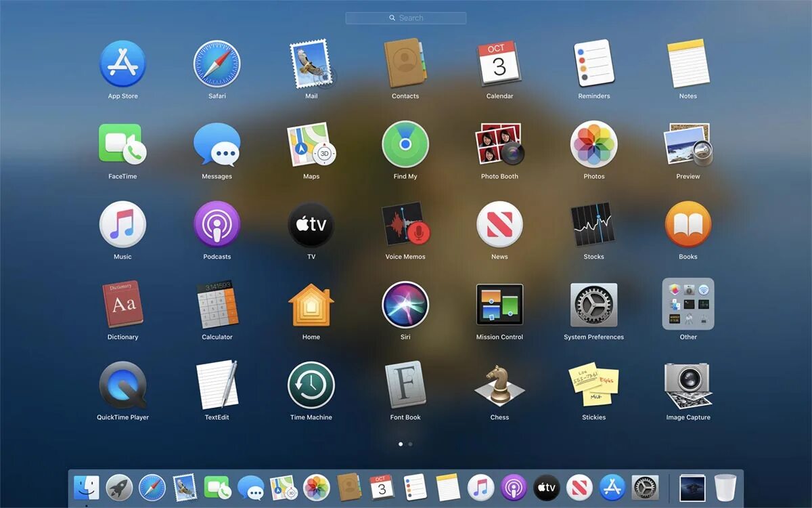This screenshot has width=812, height=508.
Task: Launch the Books app
Action: (x=688, y=225)
